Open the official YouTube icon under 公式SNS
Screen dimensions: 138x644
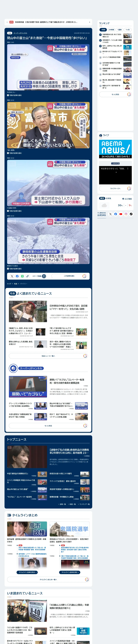click(121, 214)
